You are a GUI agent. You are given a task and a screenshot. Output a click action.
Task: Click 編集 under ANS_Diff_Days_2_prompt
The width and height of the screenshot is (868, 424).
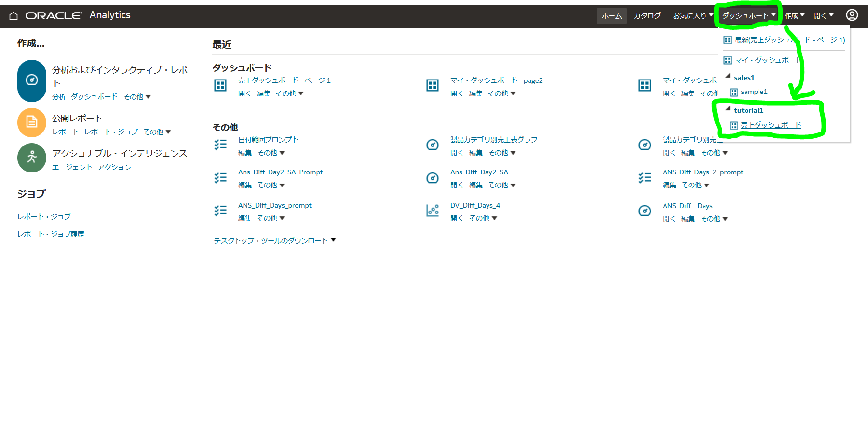tap(669, 185)
